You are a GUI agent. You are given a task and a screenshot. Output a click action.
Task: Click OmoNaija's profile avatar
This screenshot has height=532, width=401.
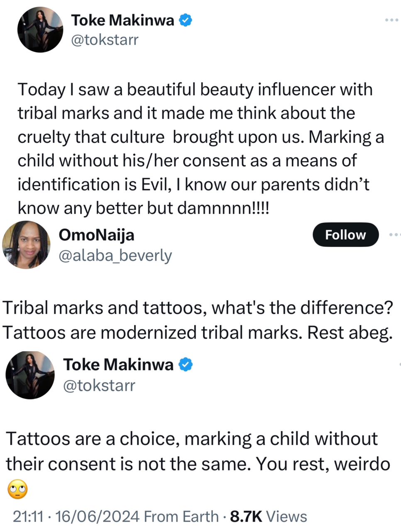[26, 245]
